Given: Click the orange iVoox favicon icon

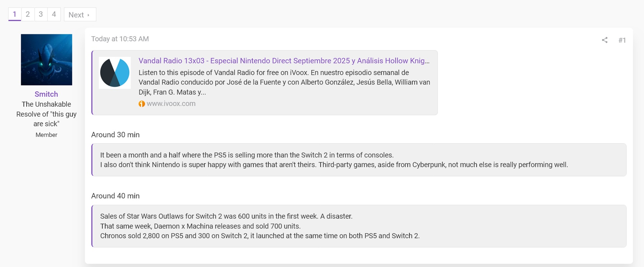Looking at the screenshot, I should (x=142, y=104).
